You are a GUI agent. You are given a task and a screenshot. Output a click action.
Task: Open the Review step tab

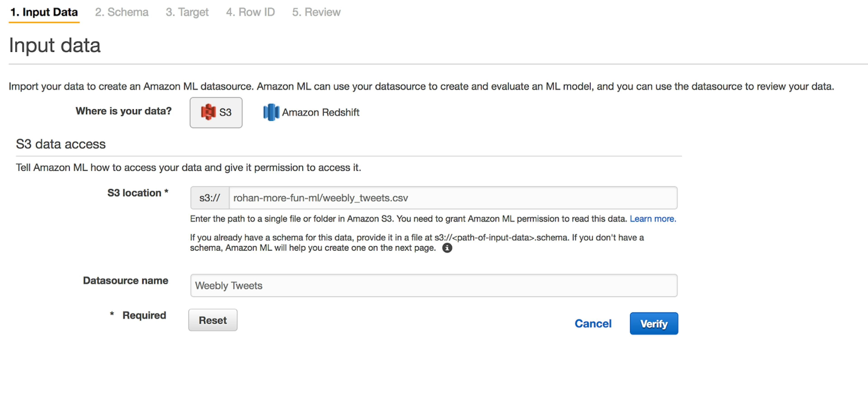tap(316, 12)
